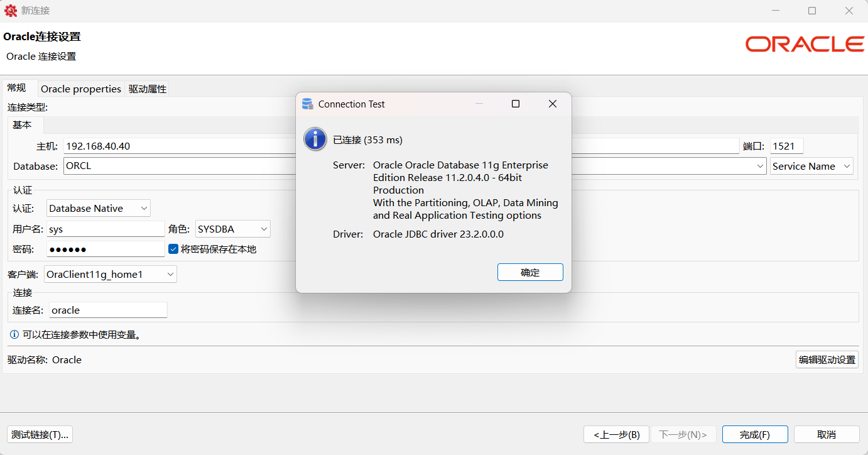Minimize the Connection Test dialog

tap(479, 104)
